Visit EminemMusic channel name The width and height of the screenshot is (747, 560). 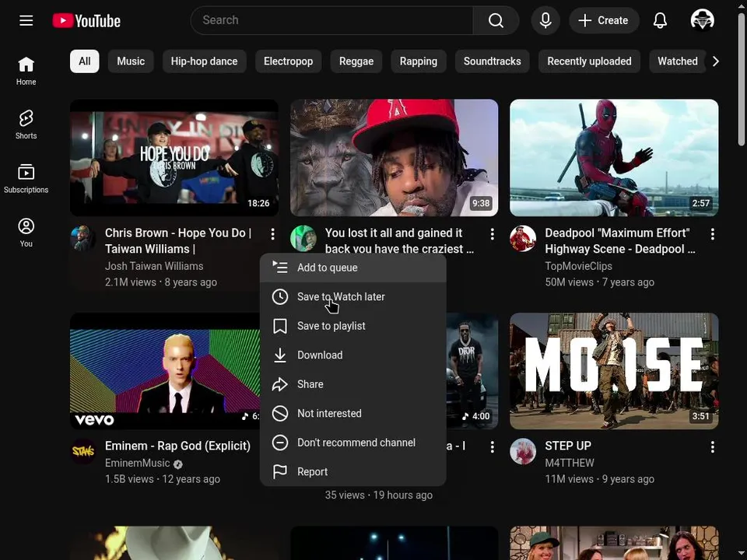click(137, 463)
